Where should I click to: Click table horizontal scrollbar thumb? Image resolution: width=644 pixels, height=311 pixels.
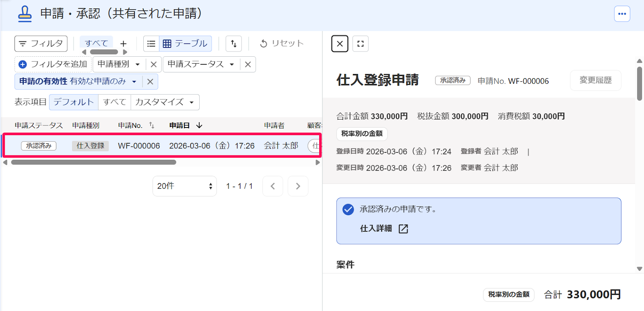pos(94,163)
